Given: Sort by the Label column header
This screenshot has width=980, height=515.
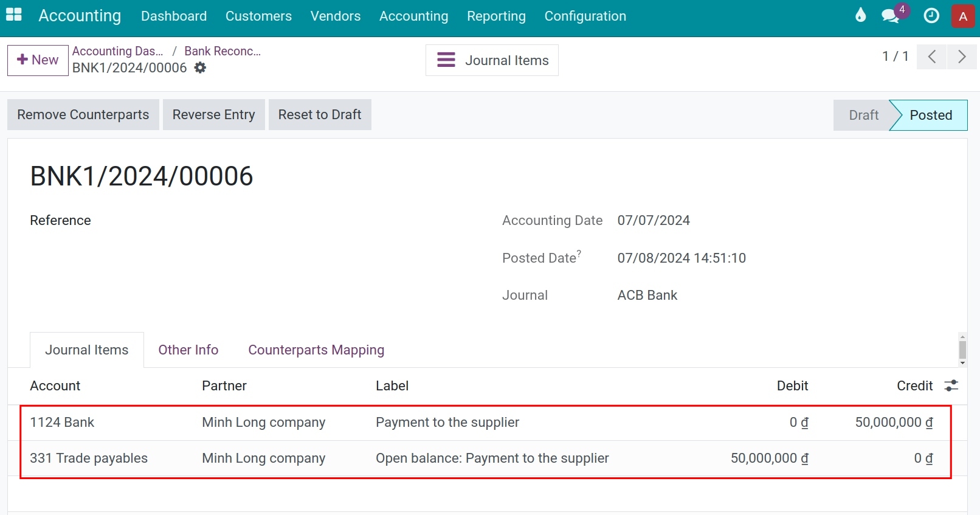Looking at the screenshot, I should pos(392,385).
